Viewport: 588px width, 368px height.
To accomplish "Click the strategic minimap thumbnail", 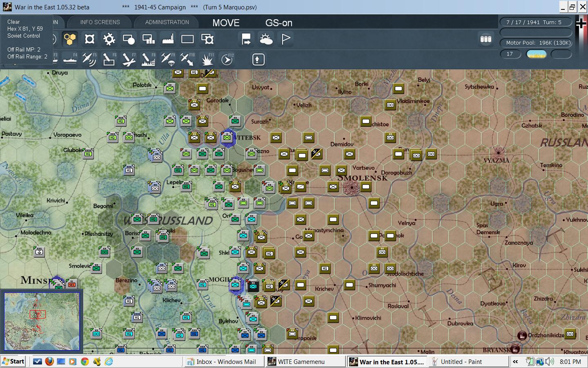I will point(42,321).
